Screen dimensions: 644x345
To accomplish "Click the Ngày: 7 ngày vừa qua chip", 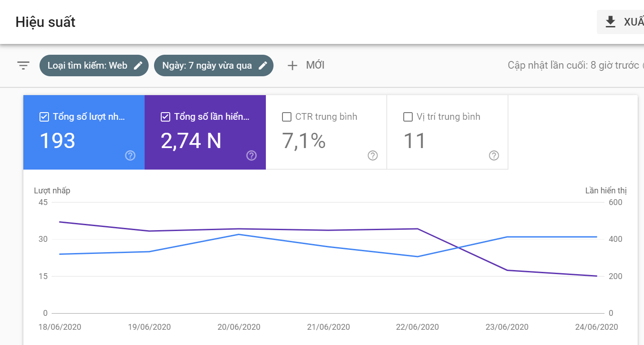I will pos(214,66).
